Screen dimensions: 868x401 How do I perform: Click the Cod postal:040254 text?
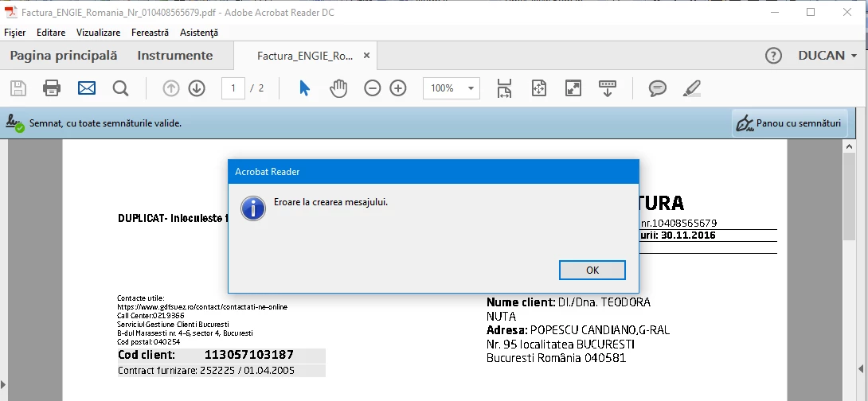(148, 342)
